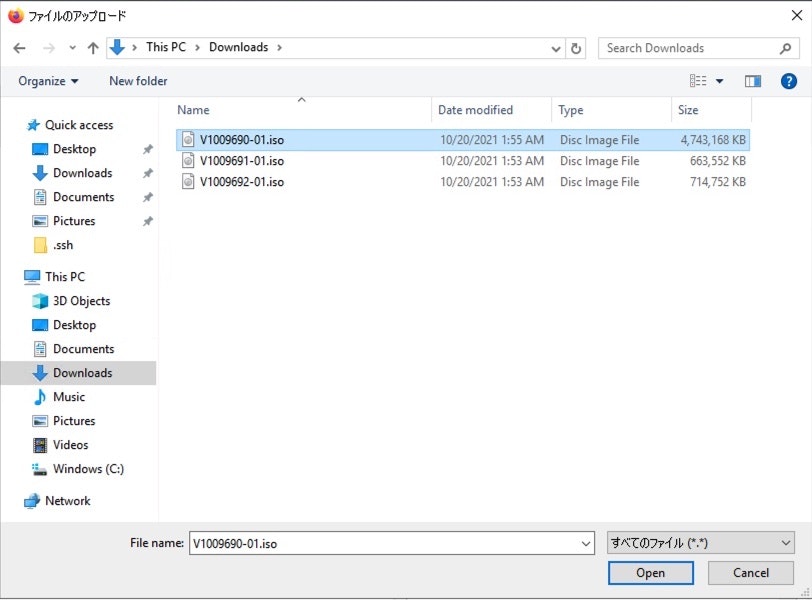
Task: Open Desktop under This PC
Action: click(74, 325)
